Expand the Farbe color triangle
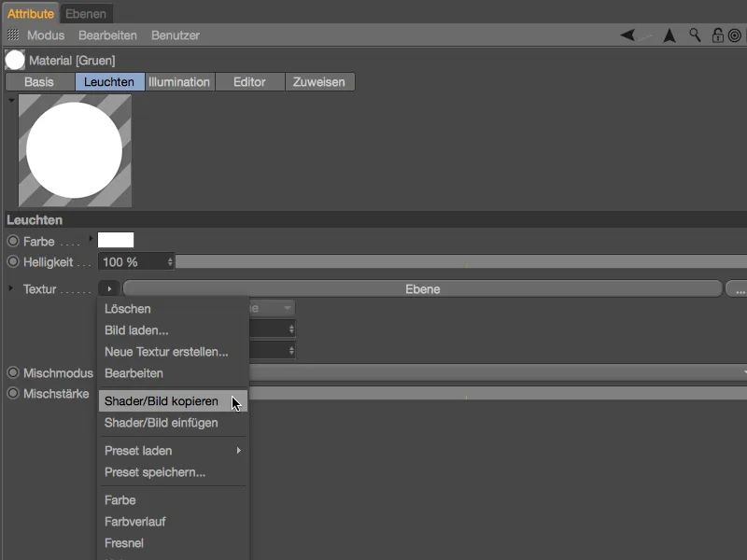 click(x=91, y=238)
